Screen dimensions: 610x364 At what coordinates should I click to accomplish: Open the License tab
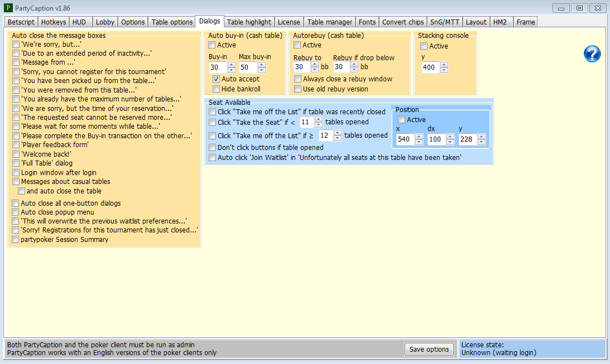(289, 22)
